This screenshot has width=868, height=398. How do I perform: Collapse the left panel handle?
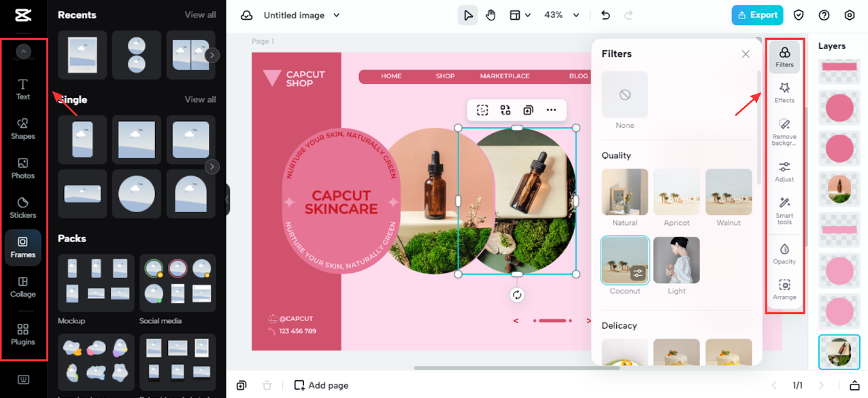pos(228,199)
